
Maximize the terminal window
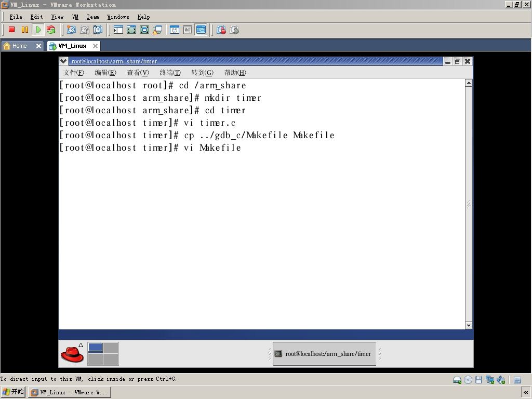coord(457,61)
